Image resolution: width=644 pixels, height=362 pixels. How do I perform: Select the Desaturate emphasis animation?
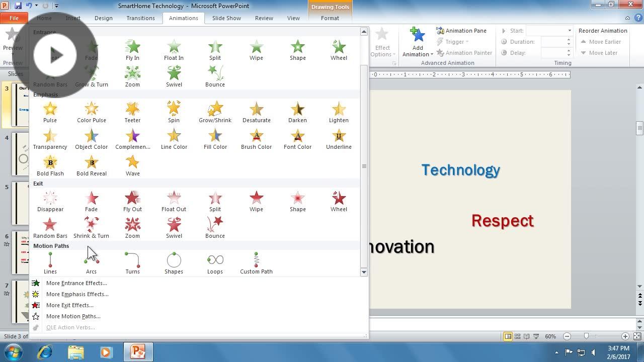[x=256, y=111]
